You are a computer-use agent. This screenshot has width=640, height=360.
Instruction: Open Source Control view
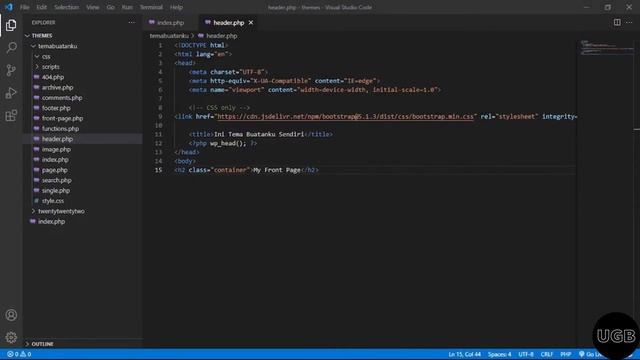(11, 70)
